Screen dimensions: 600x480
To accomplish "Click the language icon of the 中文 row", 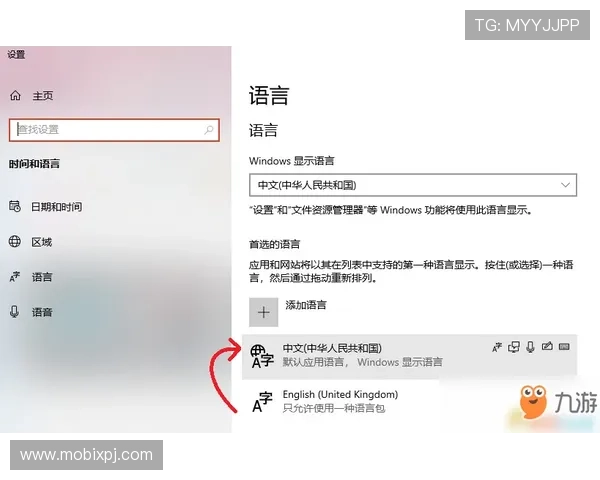I will [262, 356].
